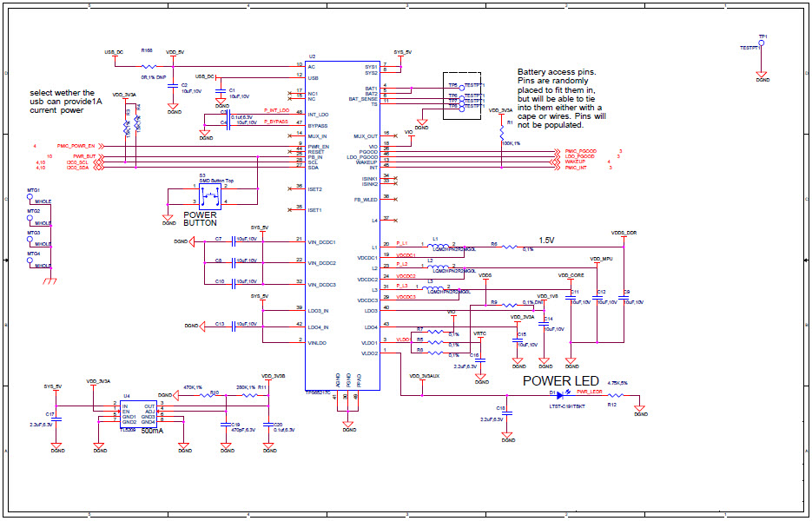Select inductor L1 LQH3NPN2R2MJ0L symbol
Image resolution: width=812 pixels, height=521 pixels.
pos(440,244)
